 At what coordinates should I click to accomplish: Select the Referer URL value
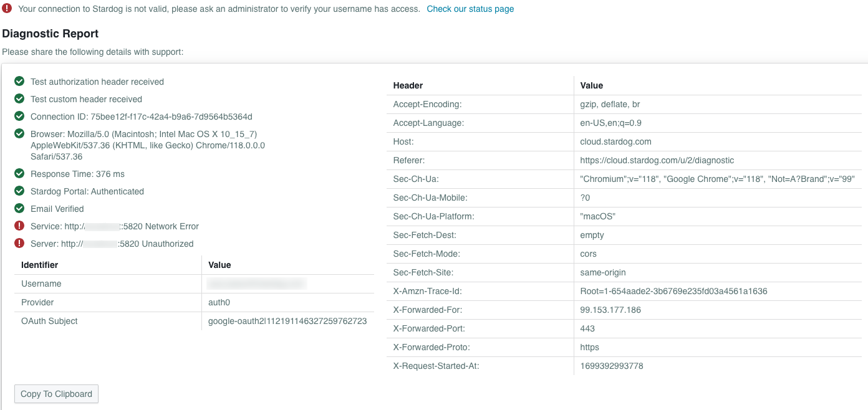tap(657, 160)
